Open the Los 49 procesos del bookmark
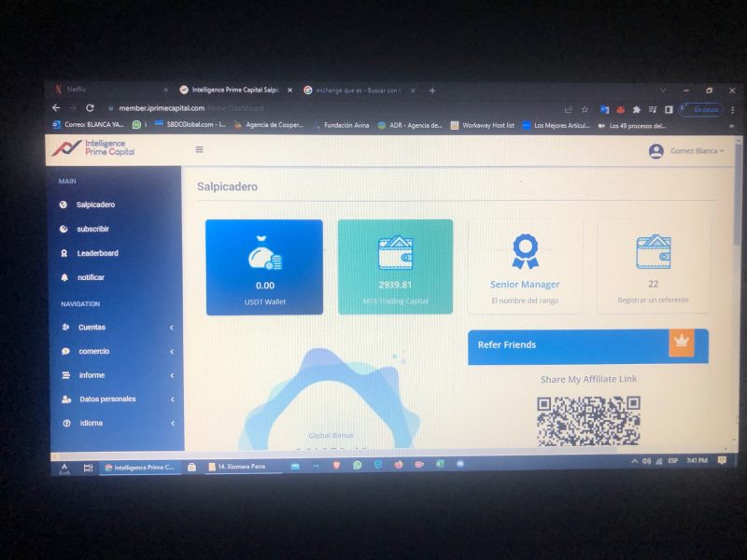Image resolution: width=747 pixels, height=560 pixels. (x=632, y=126)
